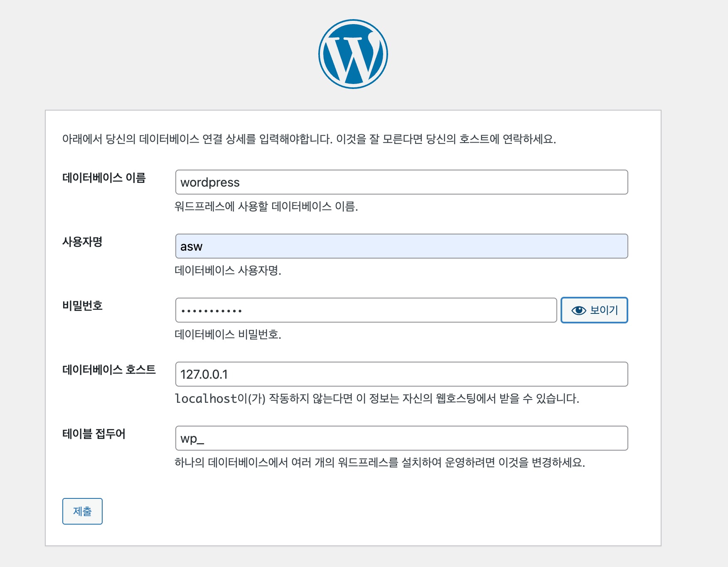This screenshot has width=728, height=567.
Task: Click the 데이터베이스 호스트 label
Action: (109, 370)
